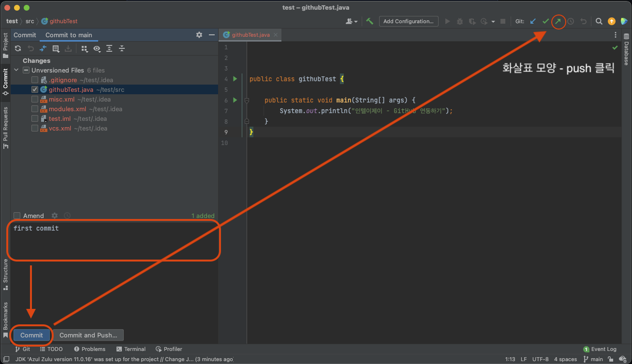Screen dimensions: 632x364
Task: Open the run-with-profiler dropdown arrow
Action: pyautogui.click(x=493, y=21)
